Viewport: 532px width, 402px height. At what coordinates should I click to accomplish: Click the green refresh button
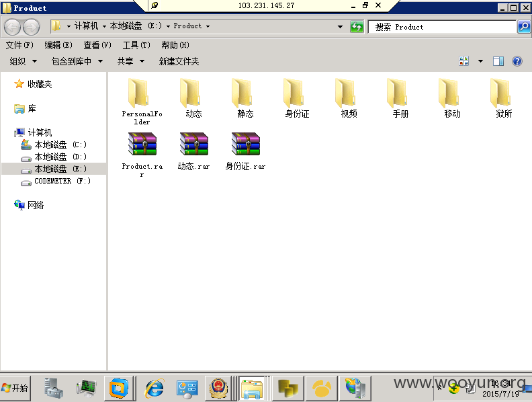(357, 26)
